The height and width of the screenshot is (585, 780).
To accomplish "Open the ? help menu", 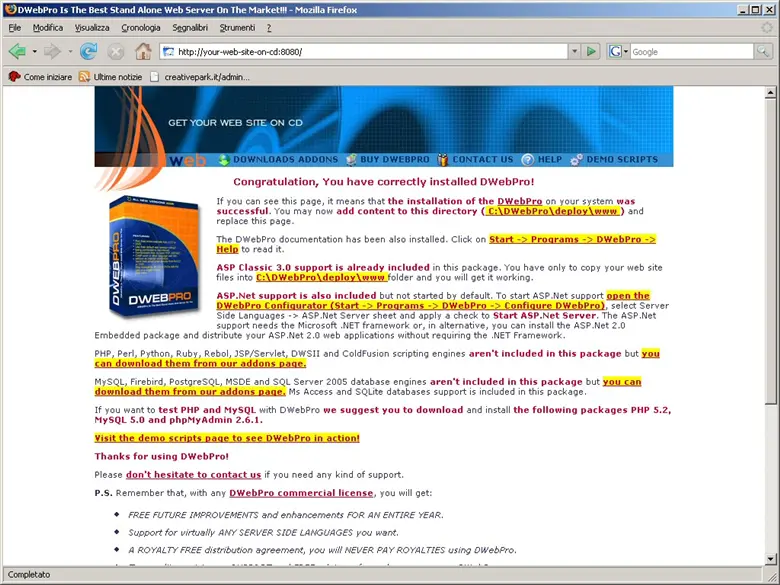I will tap(269, 28).
